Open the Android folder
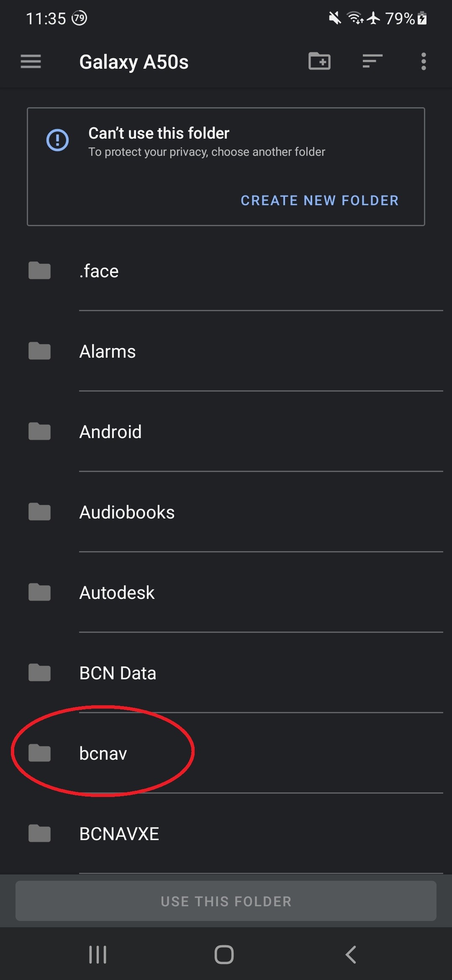452x980 pixels. (110, 432)
